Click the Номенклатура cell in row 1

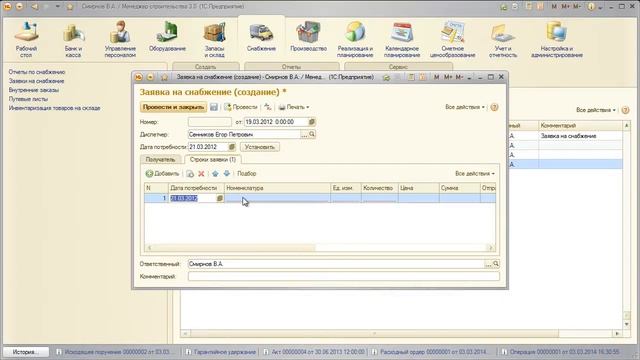277,198
